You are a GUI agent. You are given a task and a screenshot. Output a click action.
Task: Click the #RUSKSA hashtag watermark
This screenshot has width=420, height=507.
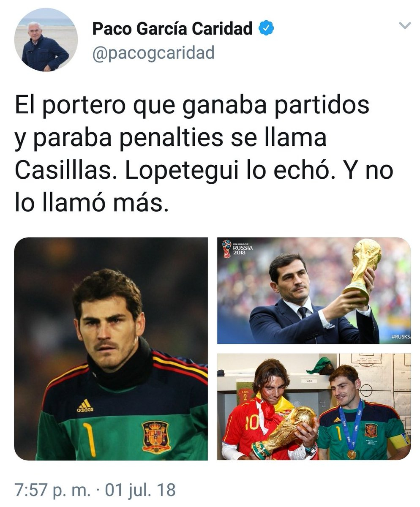400,337
